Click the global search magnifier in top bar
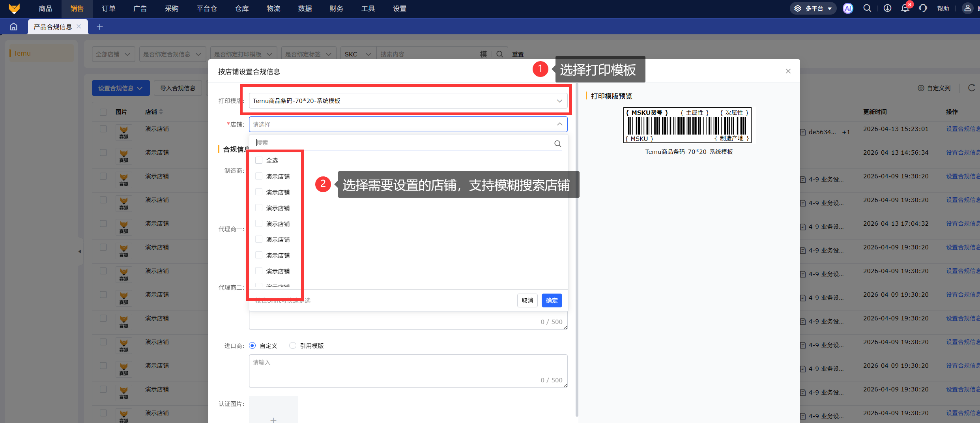Image resolution: width=980 pixels, height=423 pixels. coord(867,8)
